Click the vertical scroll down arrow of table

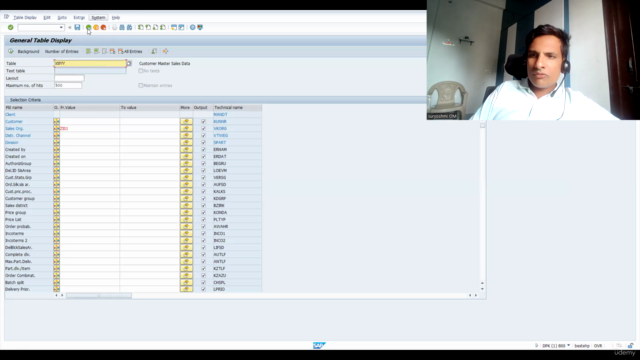(x=482, y=289)
